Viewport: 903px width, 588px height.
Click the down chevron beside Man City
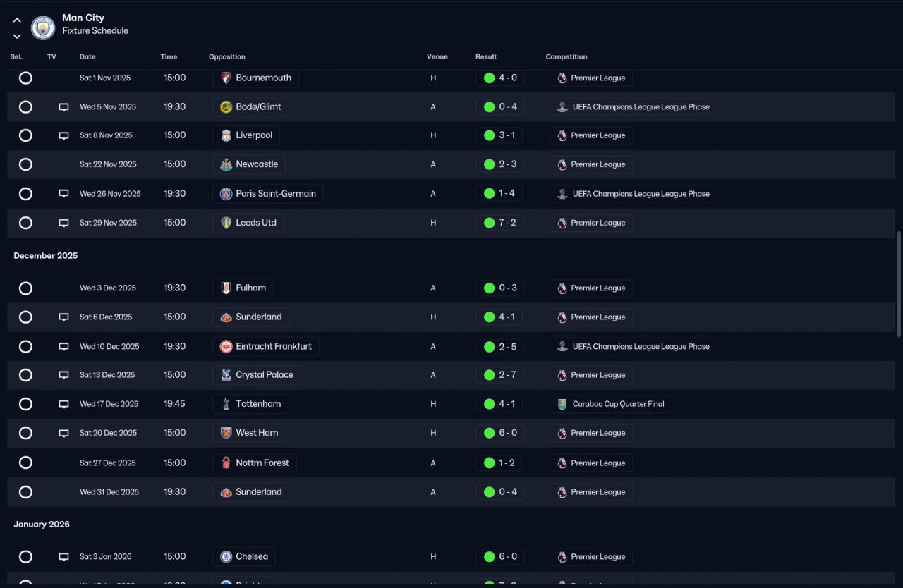(x=17, y=36)
